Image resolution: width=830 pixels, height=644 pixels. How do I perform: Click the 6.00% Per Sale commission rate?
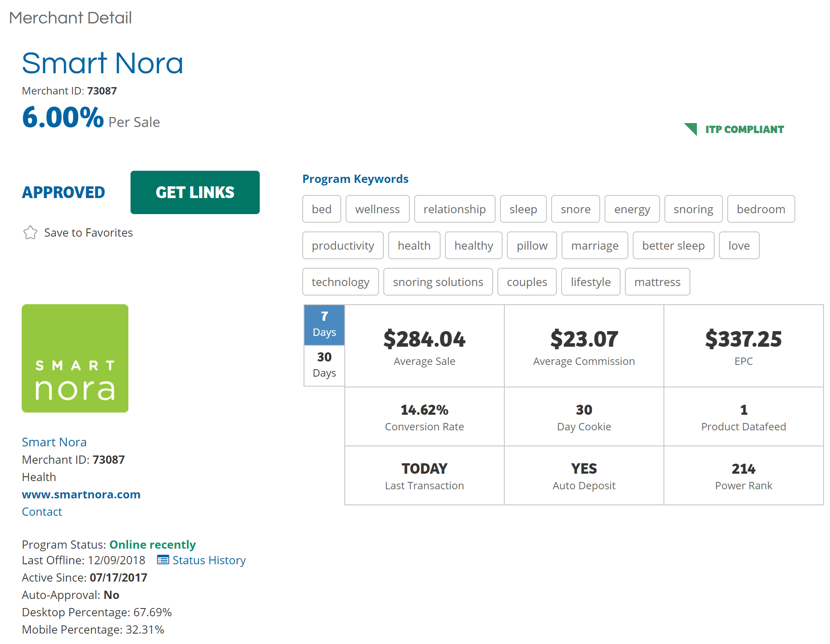91,117
